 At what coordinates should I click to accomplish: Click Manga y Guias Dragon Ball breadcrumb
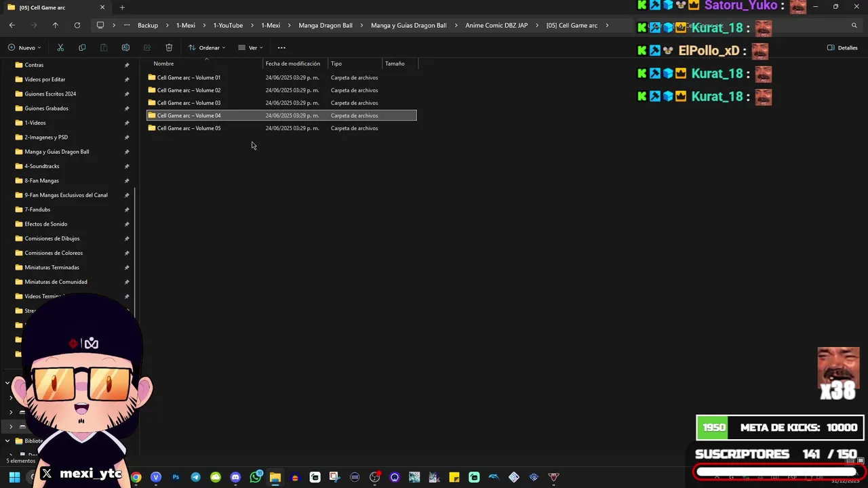pos(409,26)
